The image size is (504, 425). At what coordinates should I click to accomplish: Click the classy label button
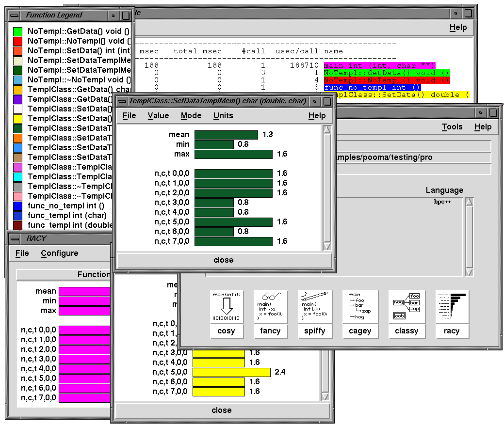click(x=406, y=331)
